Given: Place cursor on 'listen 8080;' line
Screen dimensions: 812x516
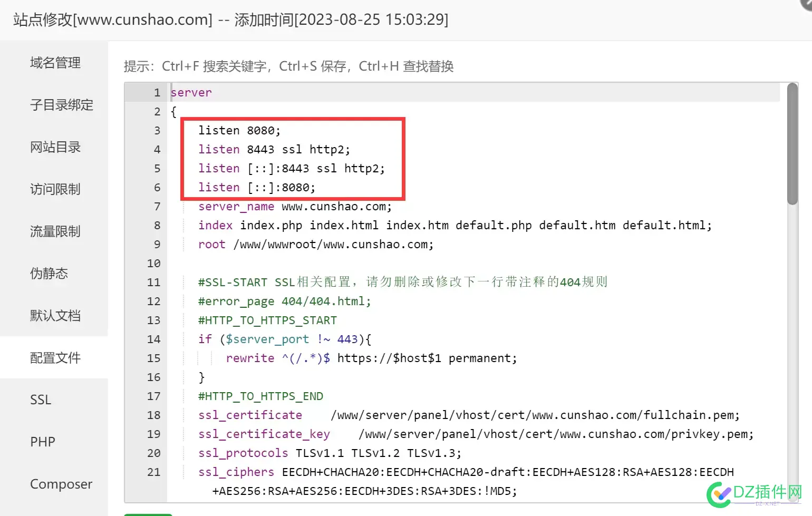Looking at the screenshot, I should [x=239, y=131].
